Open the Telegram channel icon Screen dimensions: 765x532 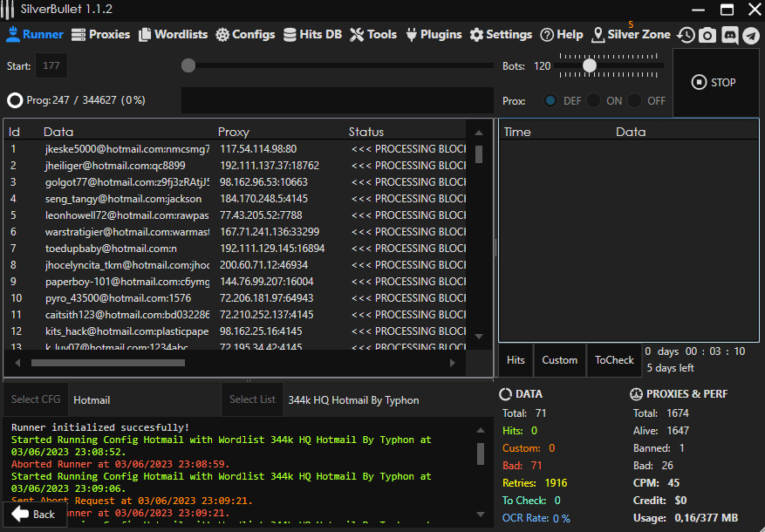coord(750,36)
